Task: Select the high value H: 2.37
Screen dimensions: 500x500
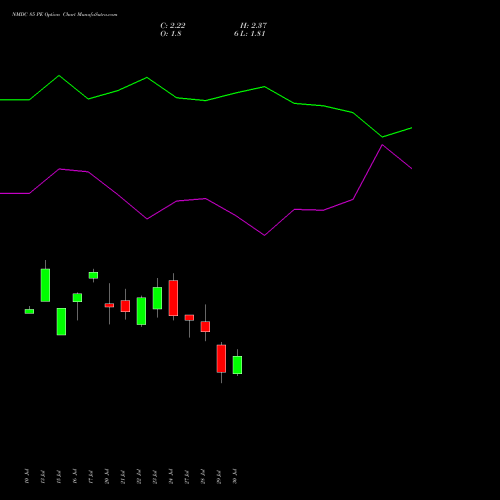Action: tap(253, 26)
